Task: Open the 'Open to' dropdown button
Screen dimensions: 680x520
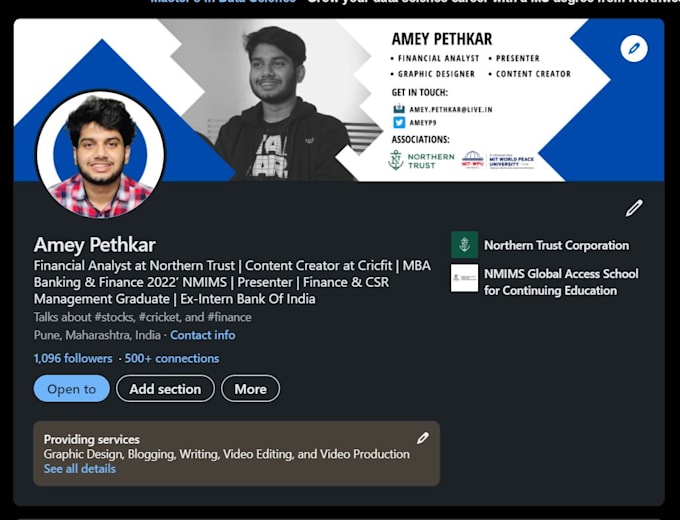Action: [x=72, y=389]
